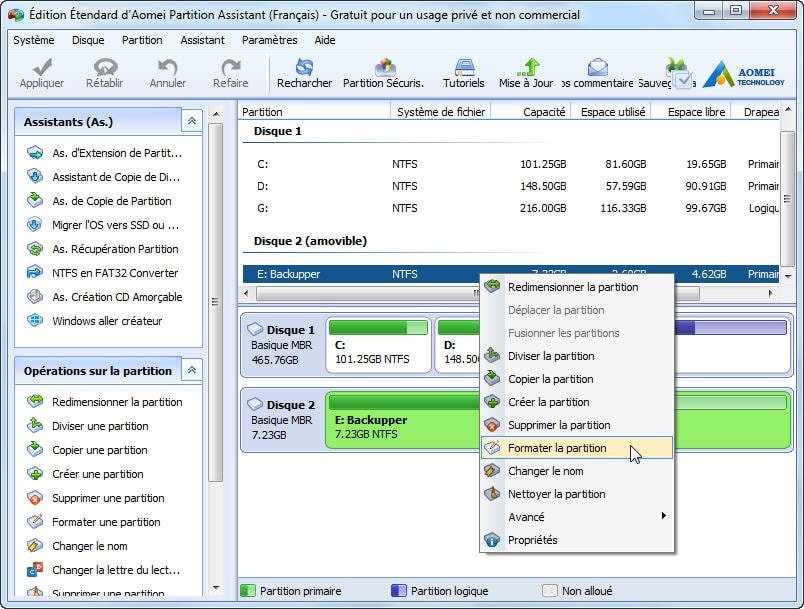Screen dimensions: 804x609
Task: Open the Partition menu
Action: coord(142,40)
